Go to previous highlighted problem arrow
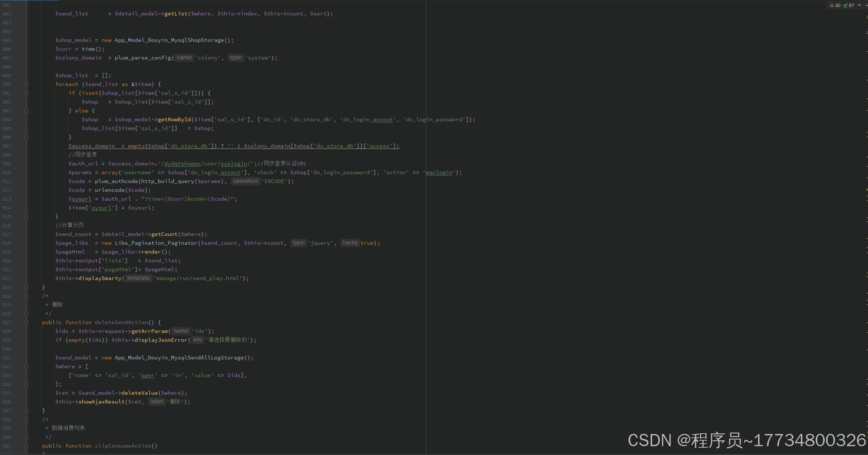This screenshot has width=868, height=455. click(x=860, y=5)
